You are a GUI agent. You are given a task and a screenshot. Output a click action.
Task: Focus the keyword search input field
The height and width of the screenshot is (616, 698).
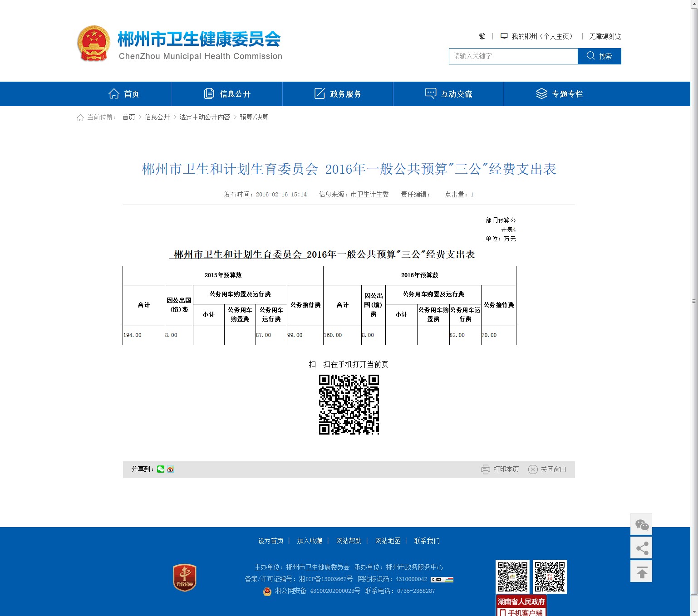(513, 56)
